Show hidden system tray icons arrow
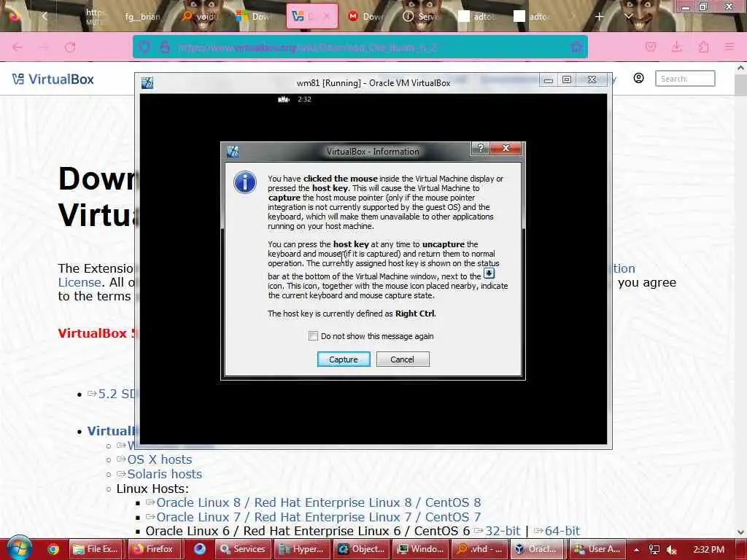 (636, 550)
